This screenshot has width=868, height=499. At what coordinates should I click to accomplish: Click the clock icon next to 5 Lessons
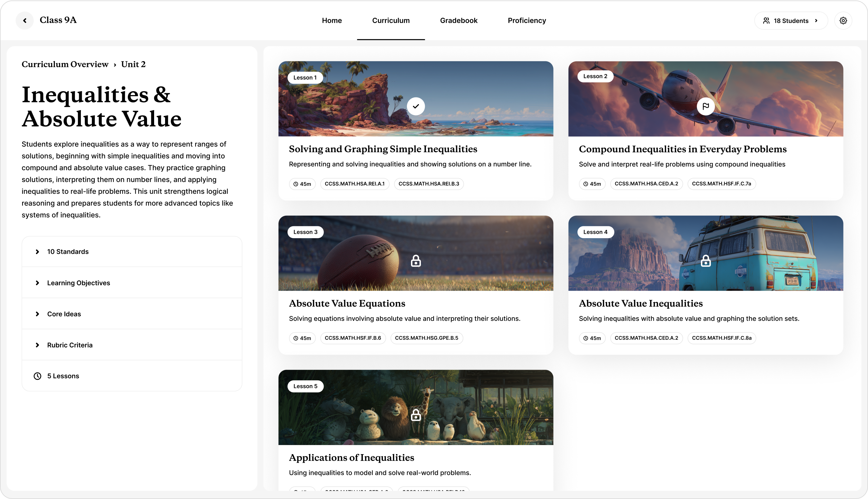pyautogui.click(x=37, y=376)
